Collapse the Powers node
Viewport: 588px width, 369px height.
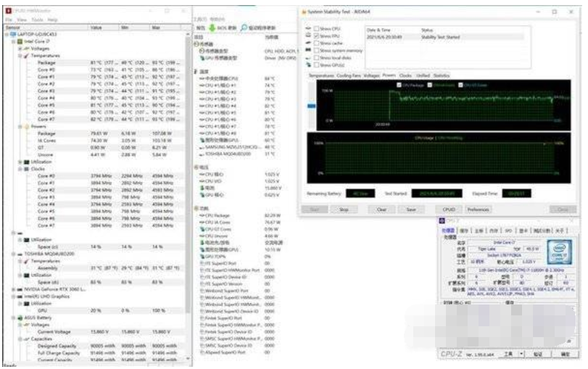tap(20, 126)
